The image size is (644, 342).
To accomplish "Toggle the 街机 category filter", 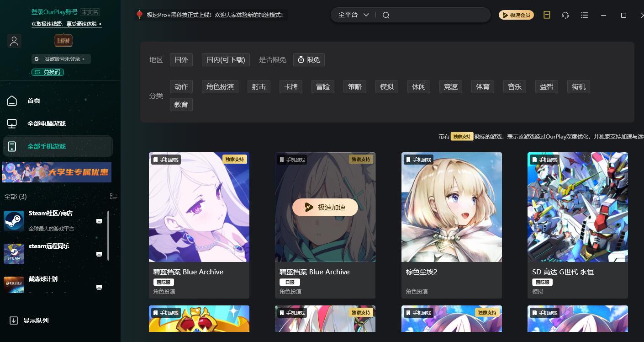I will click(579, 86).
